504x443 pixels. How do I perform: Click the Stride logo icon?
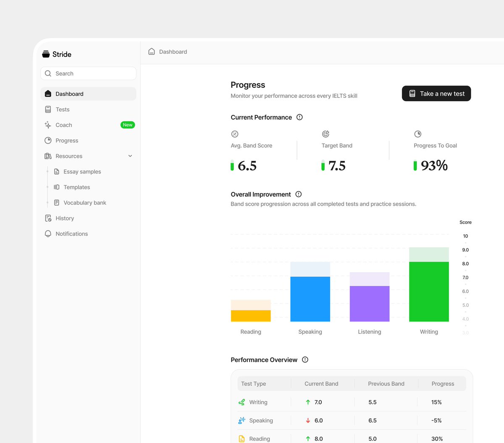point(46,54)
